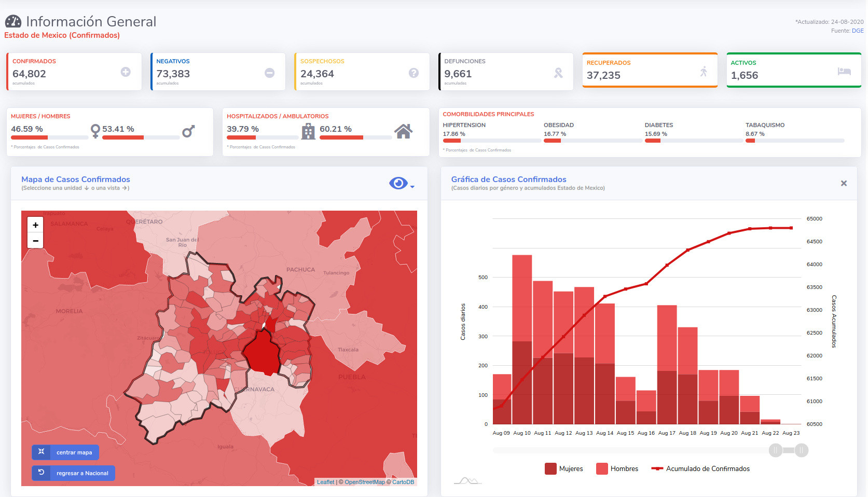This screenshot has width=868, height=497.
Task: Toggle the Mujeres legend series
Action: click(x=564, y=468)
